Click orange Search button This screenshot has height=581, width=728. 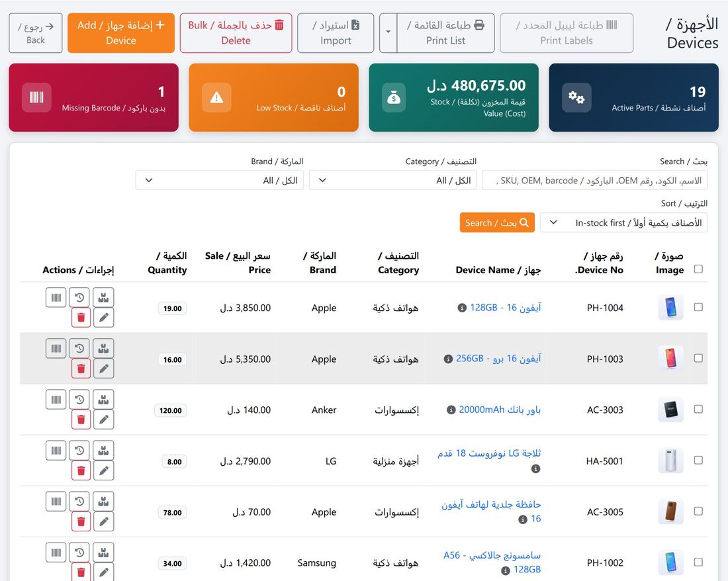point(497,223)
